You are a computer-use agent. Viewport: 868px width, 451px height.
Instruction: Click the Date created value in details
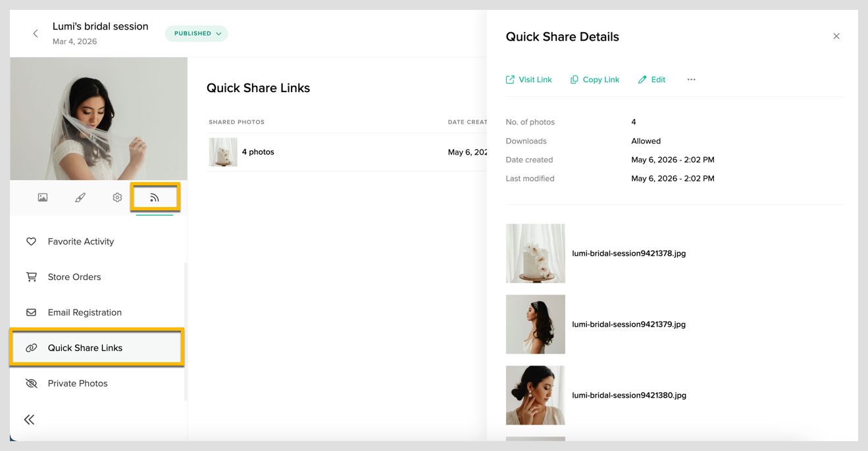click(673, 160)
